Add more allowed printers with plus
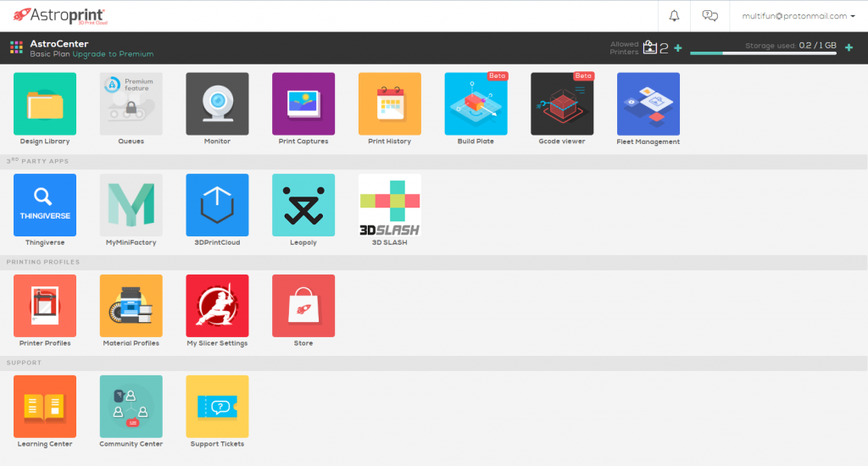This screenshot has height=466, width=868. 677,48
